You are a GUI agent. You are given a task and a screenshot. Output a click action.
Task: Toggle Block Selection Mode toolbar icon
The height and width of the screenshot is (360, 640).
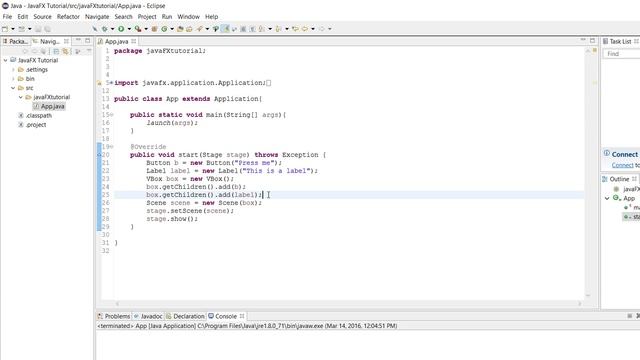[x=243, y=29]
